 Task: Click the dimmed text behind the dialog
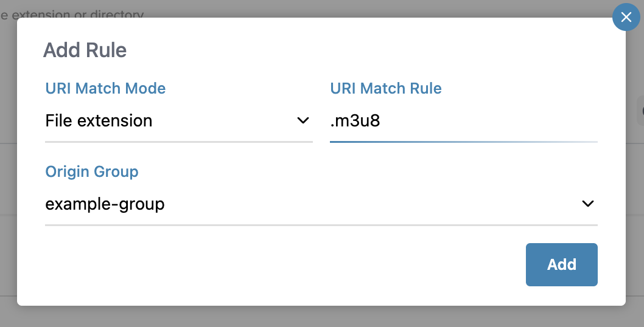pyautogui.click(x=73, y=12)
